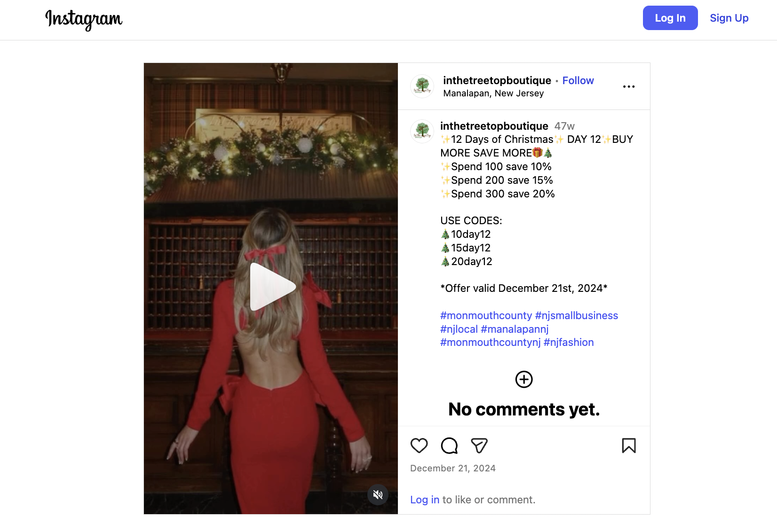Click caption author name inthetreetopboutique
Viewport: 777px width, 532px height.
point(494,126)
